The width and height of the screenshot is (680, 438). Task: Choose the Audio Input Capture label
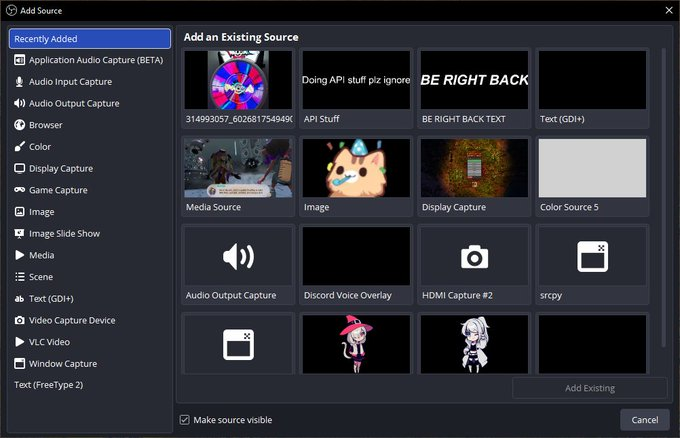[70, 82]
